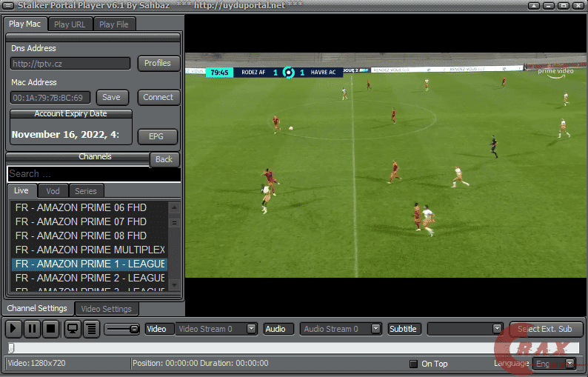Screen dimensions: 588x377
Task: Click the Video label button
Action: pos(159,329)
